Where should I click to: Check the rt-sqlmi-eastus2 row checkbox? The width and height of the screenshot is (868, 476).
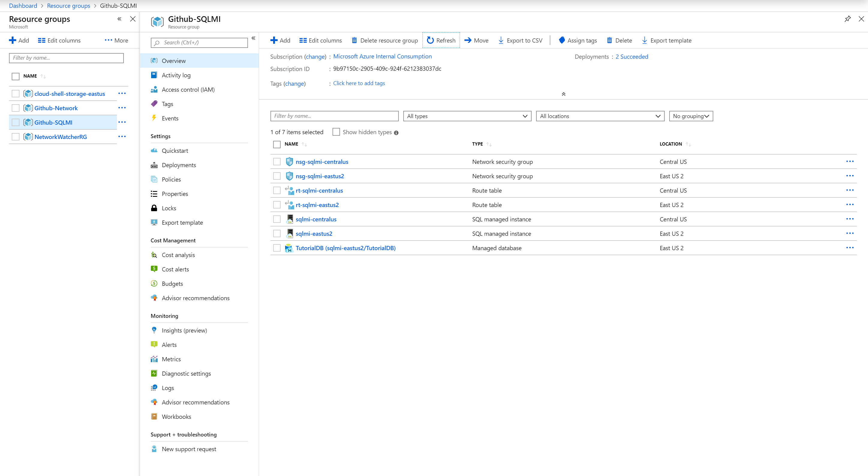(x=277, y=205)
